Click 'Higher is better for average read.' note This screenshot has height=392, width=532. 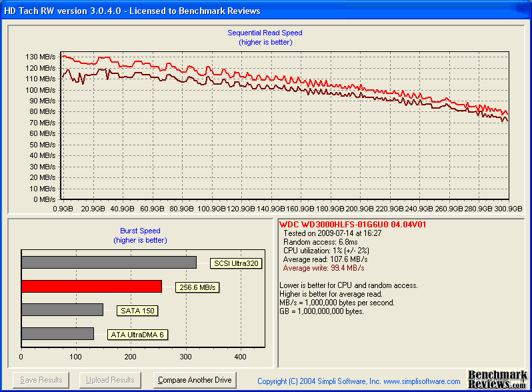click(331, 294)
